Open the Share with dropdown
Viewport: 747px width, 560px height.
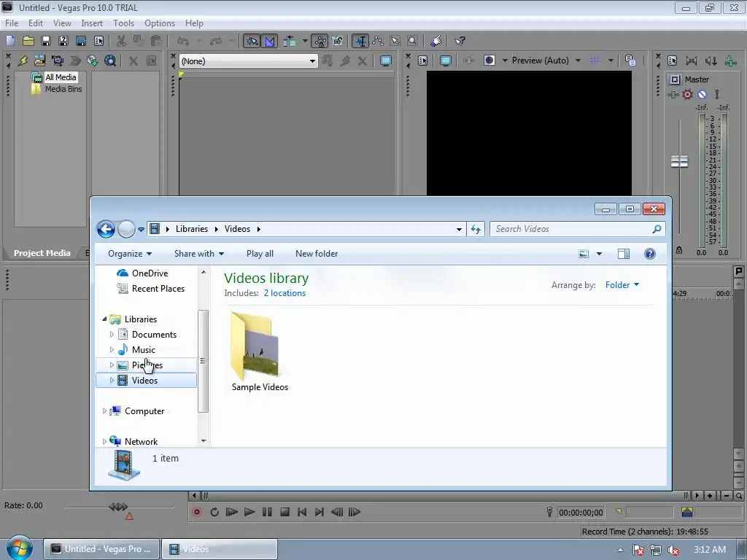pyautogui.click(x=199, y=254)
